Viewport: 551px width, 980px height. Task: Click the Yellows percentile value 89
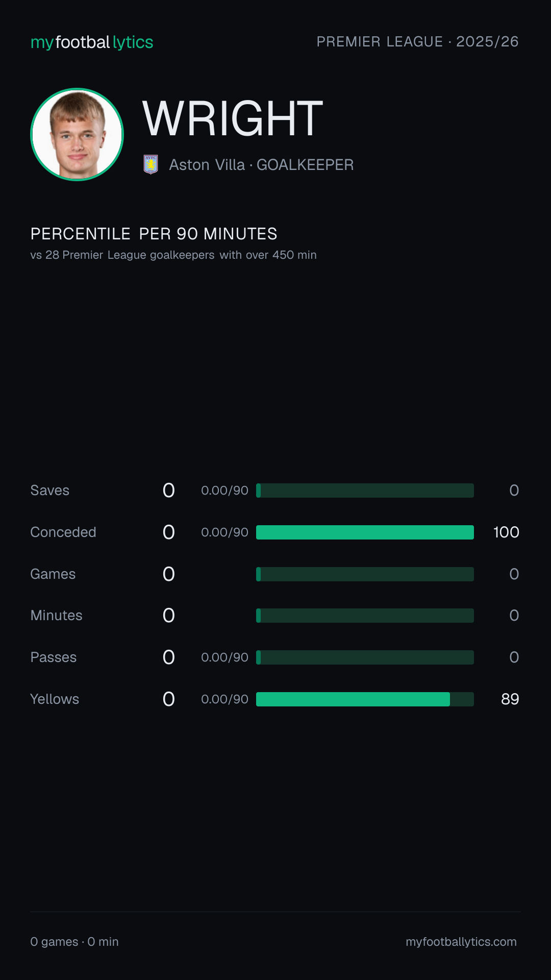click(x=510, y=699)
